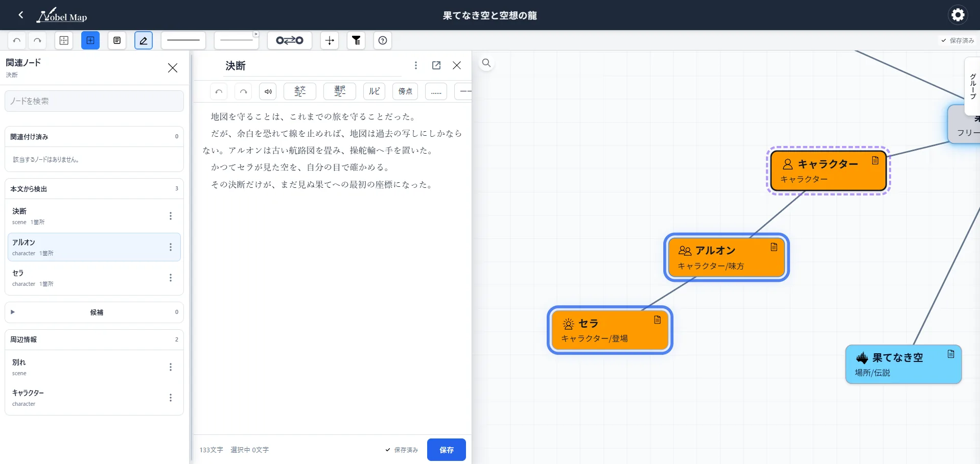Open map search magnifier icon

[486, 63]
